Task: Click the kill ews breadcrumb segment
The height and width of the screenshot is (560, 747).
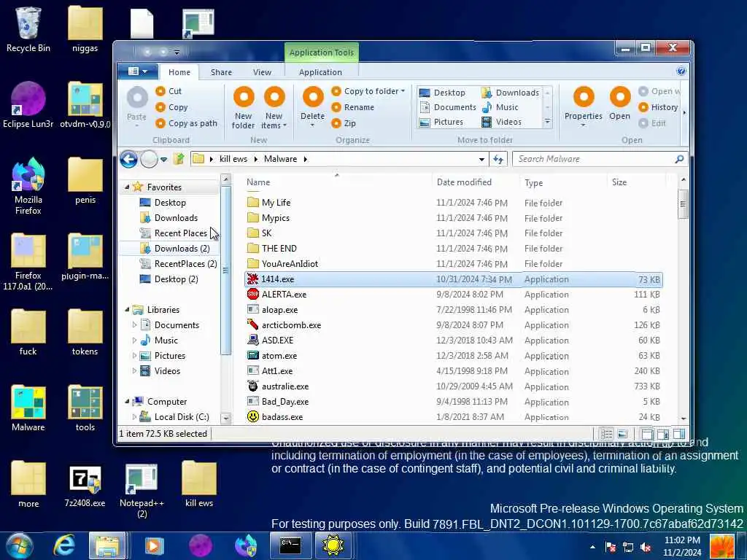Action: (233, 159)
